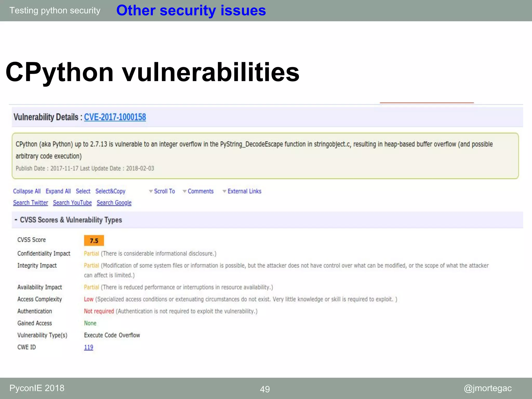Click 'Testing python security' header text
Image resolution: width=532 pixels, height=399 pixels.
tap(55, 10)
